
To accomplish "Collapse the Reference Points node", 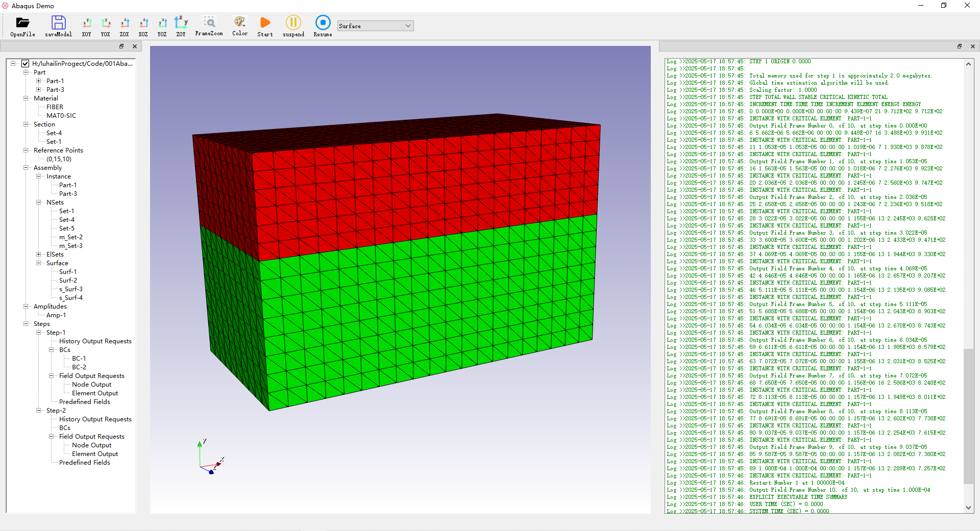I will [x=26, y=150].
